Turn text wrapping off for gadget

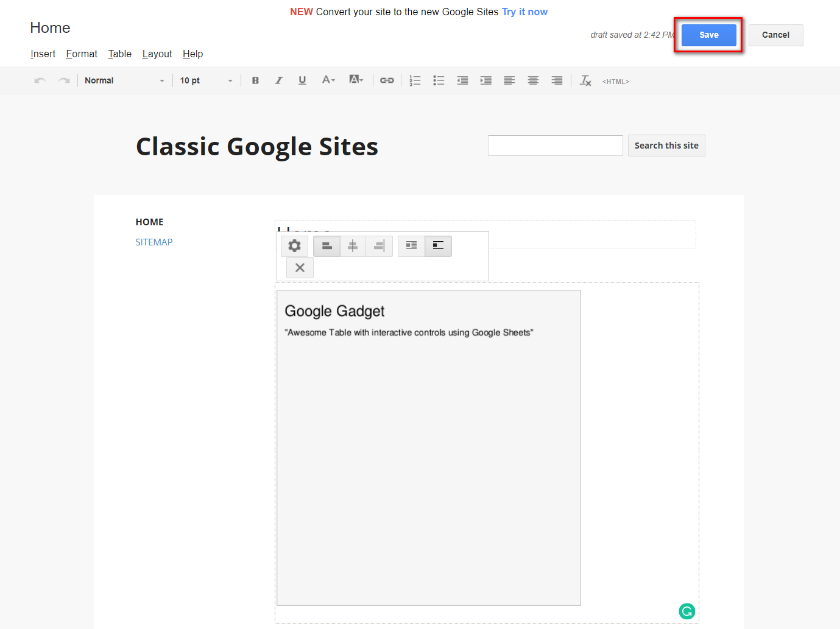click(438, 246)
